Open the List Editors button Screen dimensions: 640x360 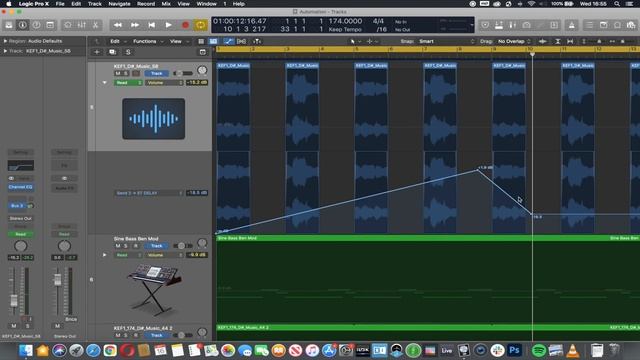590,25
